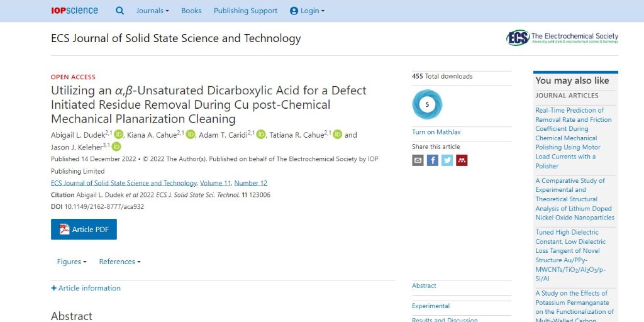Click author name Adam T. Caridi

pyautogui.click(x=223, y=135)
